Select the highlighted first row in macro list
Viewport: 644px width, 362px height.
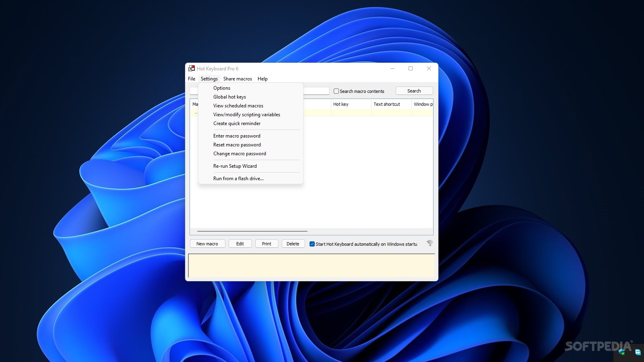tap(312, 113)
